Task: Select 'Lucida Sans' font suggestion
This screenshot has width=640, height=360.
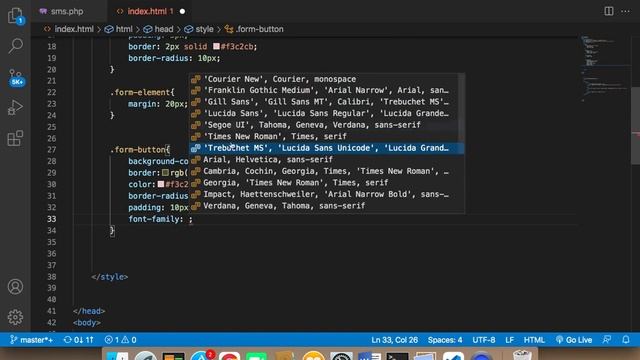Action: (324, 113)
